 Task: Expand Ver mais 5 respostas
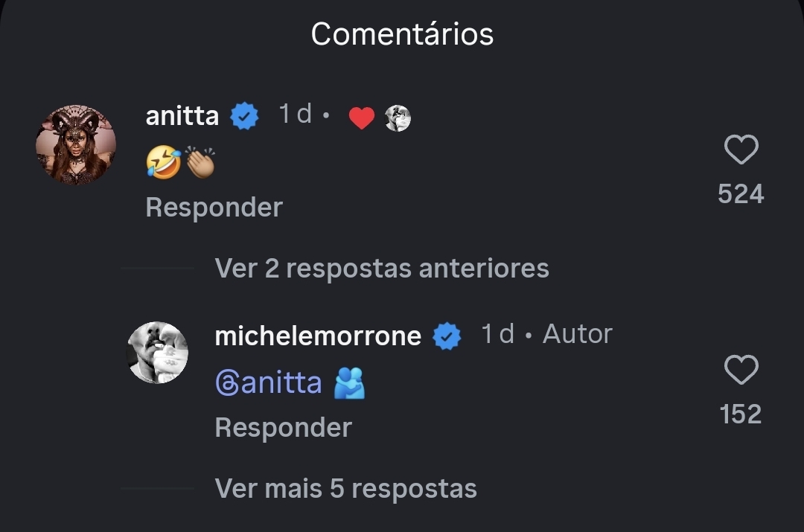click(x=345, y=488)
